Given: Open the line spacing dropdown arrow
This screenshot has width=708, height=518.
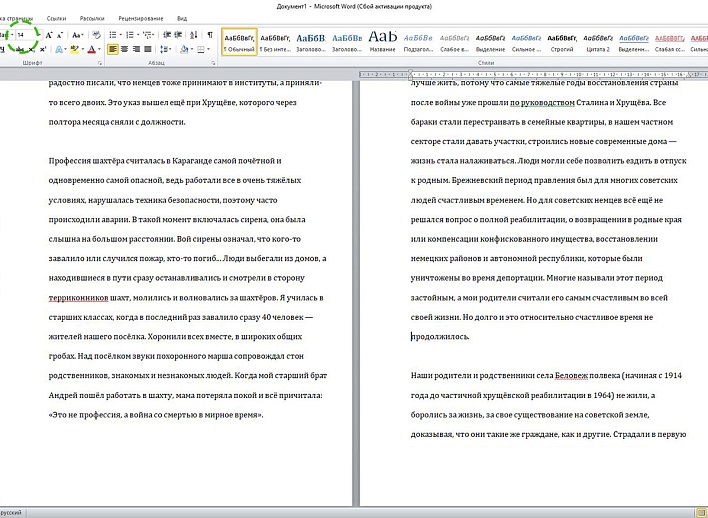Looking at the screenshot, I should tap(170, 49).
